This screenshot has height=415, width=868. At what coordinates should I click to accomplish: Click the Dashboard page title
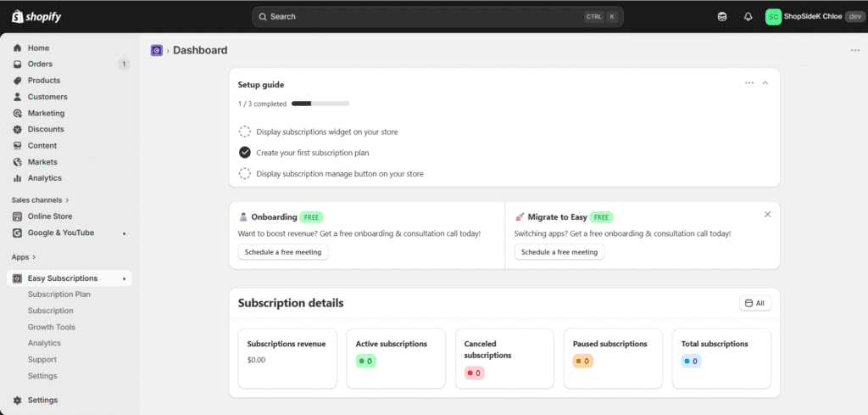(x=200, y=50)
